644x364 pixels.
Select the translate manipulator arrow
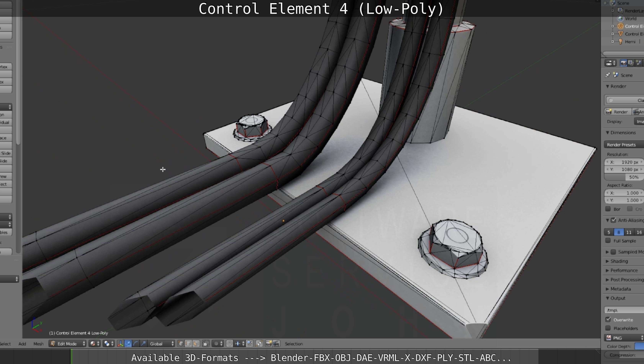click(128, 344)
